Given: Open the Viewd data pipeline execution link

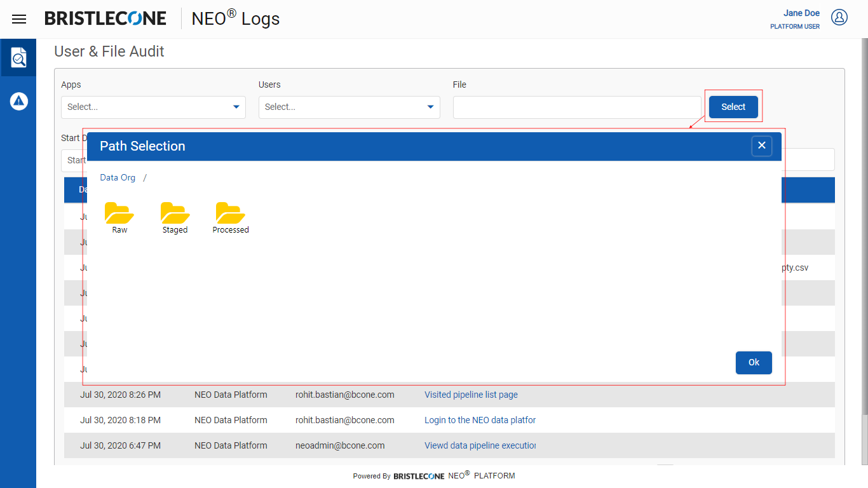Looking at the screenshot, I should (480, 445).
